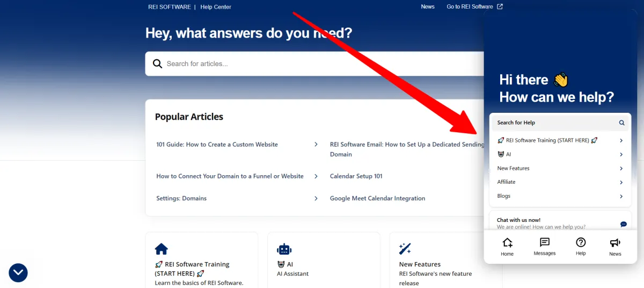Screen dimensions: 644x288
Task: Switch to the News tab in the widget
Action: pos(615,247)
